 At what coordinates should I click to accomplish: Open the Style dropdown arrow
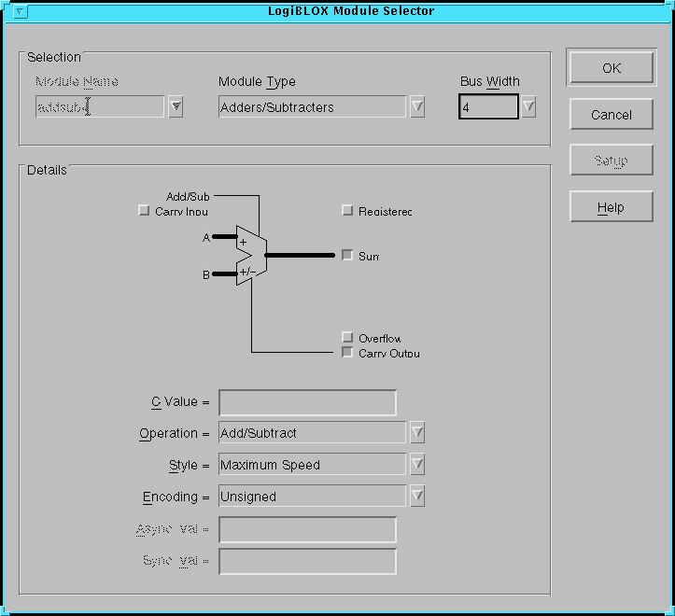[x=417, y=465]
